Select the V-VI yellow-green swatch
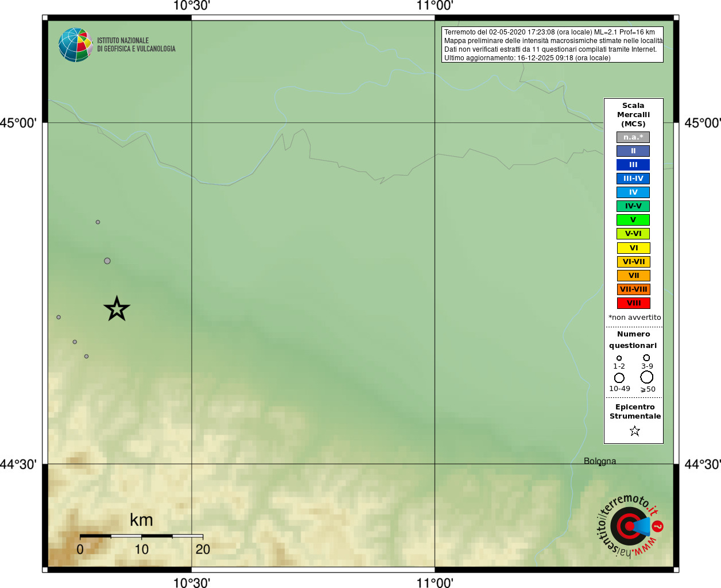 coord(633,234)
